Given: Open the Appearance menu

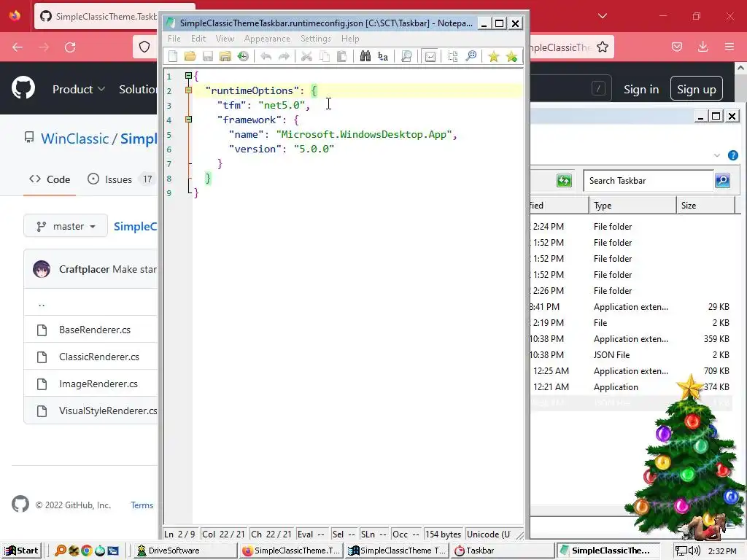Looking at the screenshot, I should 267,39.
